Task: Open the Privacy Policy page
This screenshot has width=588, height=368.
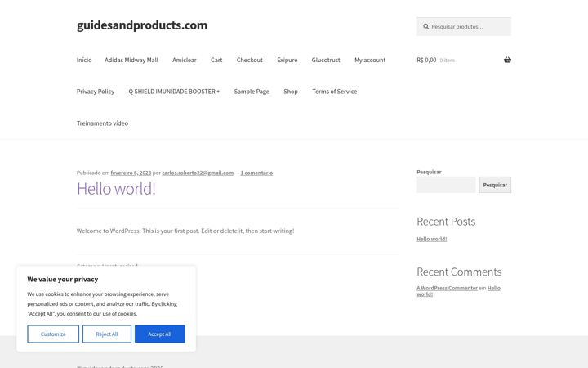Action: (96, 92)
